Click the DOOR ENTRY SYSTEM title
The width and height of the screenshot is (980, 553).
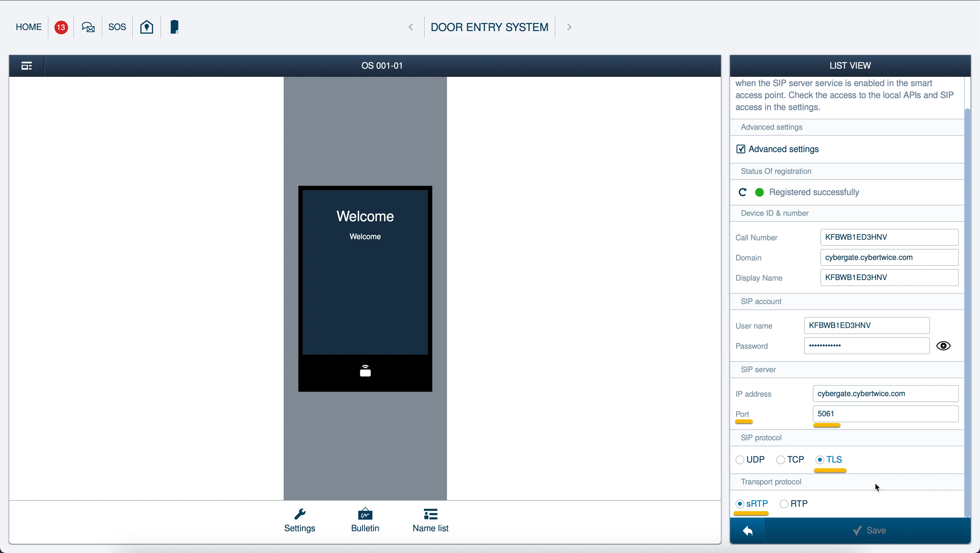[489, 27]
